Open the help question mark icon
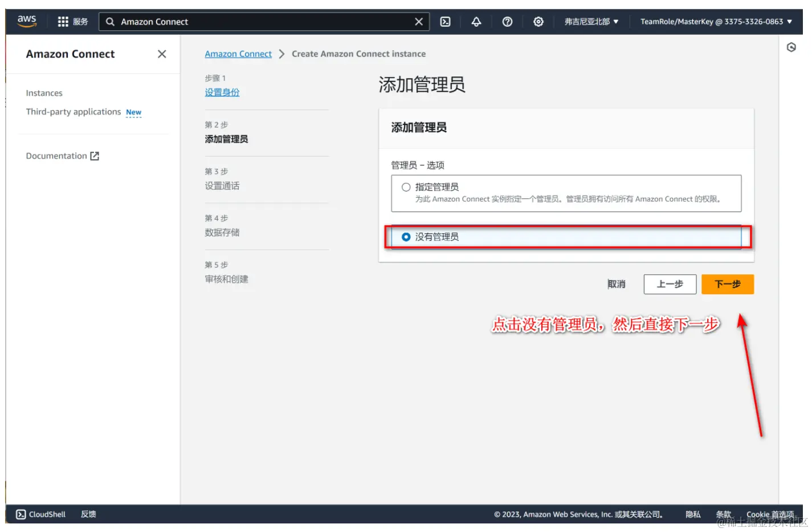This screenshot has height=532, width=812. pyautogui.click(x=507, y=22)
